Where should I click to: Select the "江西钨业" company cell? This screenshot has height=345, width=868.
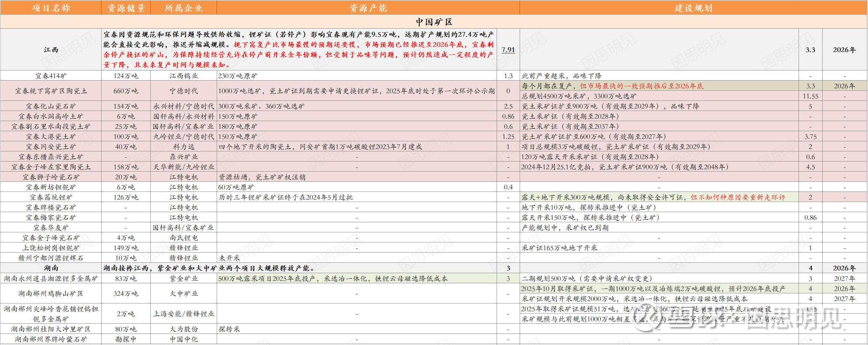pos(184,76)
